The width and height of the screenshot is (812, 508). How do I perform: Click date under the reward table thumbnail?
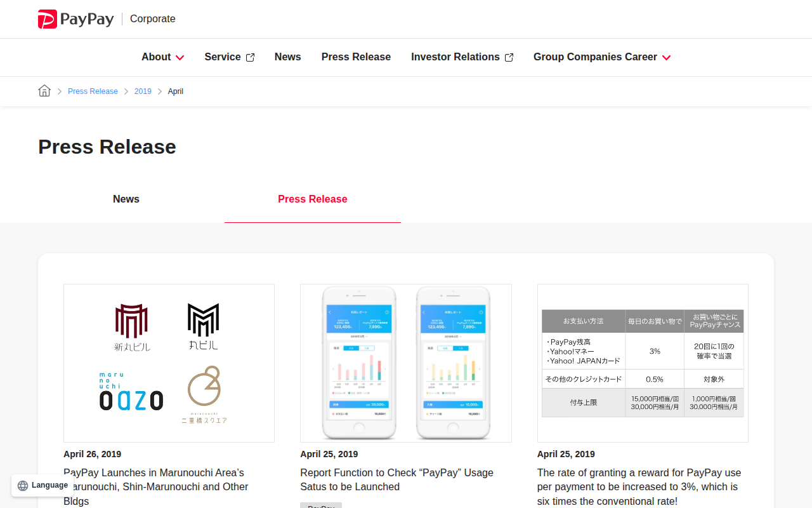coord(566,454)
